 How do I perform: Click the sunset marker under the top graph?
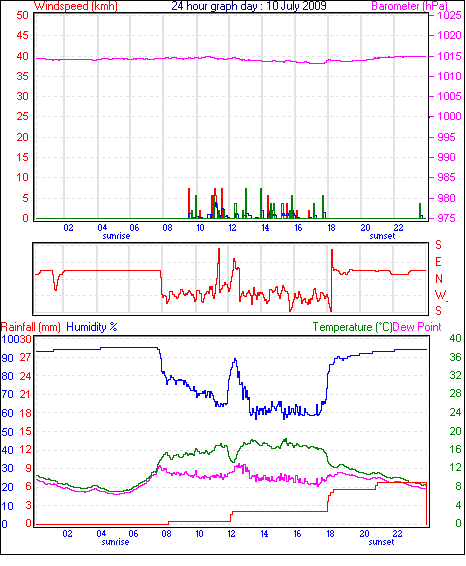tap(382, 236)
